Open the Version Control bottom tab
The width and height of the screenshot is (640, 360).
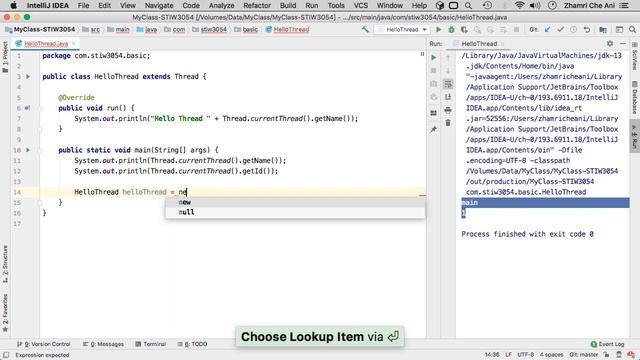[x=43, y=344]
